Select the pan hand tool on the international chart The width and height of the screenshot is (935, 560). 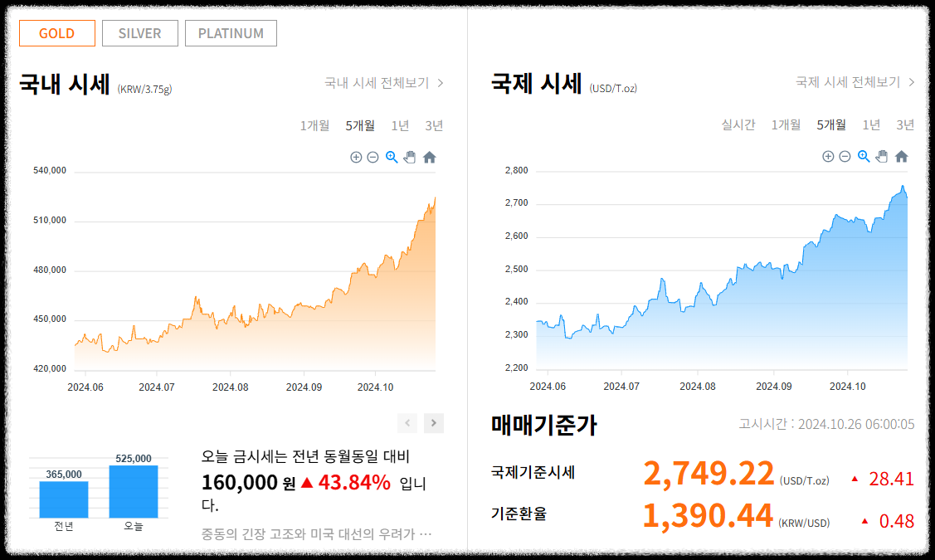click(x=881, y=156)
